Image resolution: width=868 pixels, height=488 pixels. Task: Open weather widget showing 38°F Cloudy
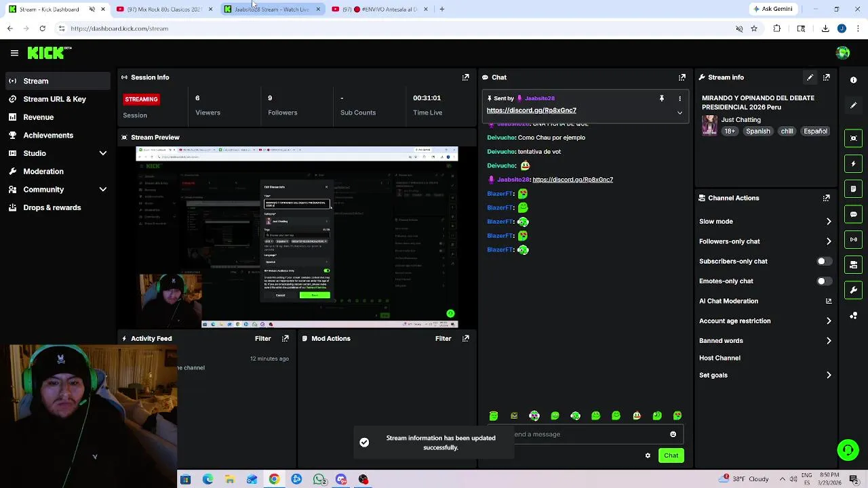(x=745, y=479)
